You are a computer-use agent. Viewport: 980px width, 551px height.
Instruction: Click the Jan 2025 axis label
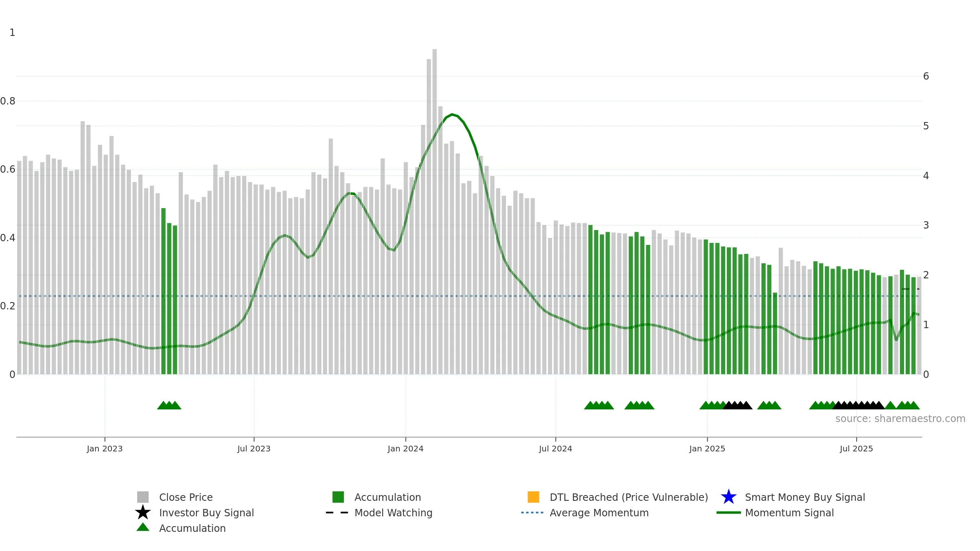point(707,449)
